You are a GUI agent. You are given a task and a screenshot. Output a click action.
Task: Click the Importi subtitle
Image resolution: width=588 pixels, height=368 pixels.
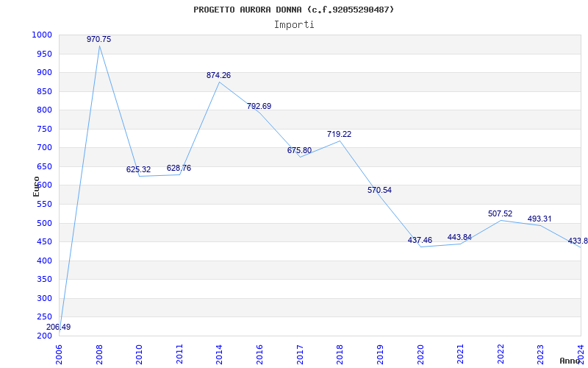coord(294,25)
